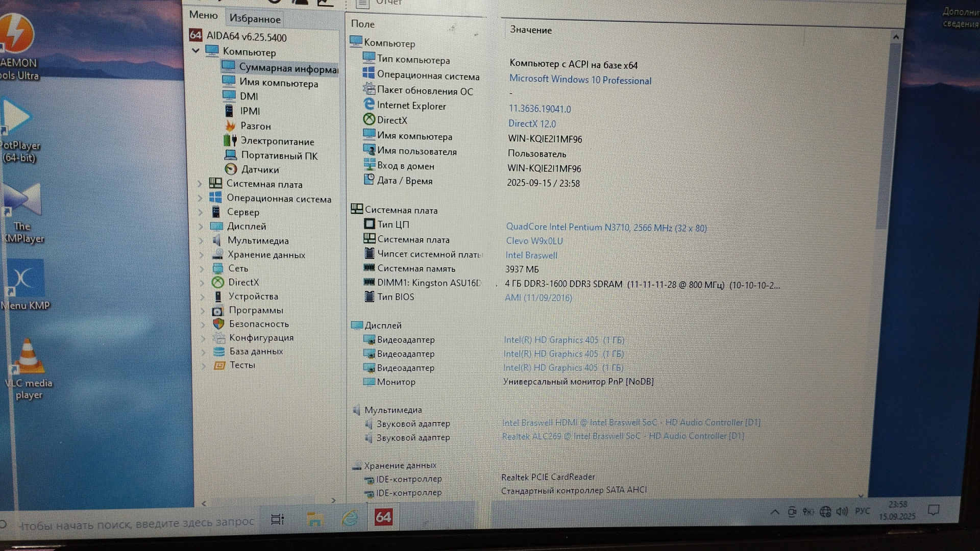Open File Explorer taskbar icon
Screen dimensions: 980x551
pyautogui.click(x=314, y=519)
